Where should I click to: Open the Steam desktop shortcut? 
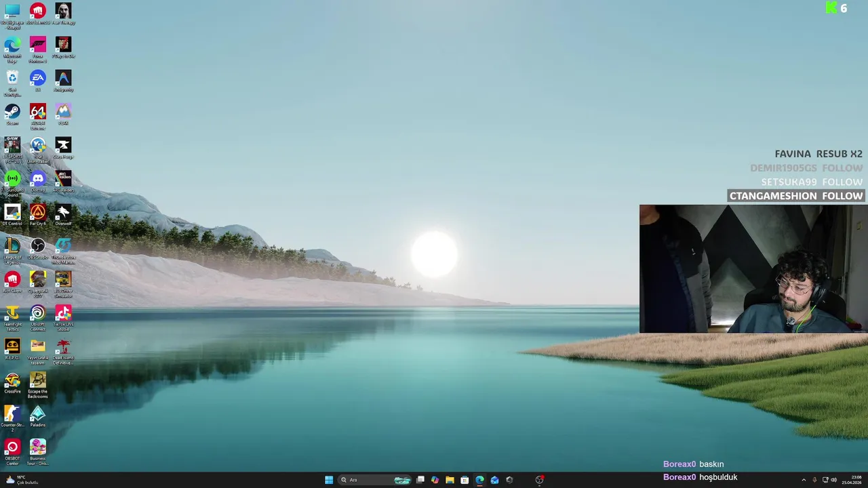12,114
